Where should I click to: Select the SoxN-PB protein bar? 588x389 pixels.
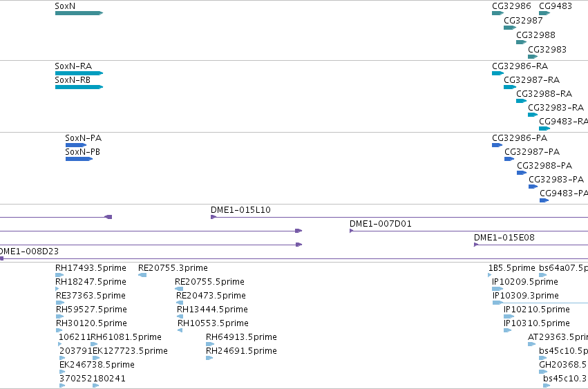pos(79,159)
